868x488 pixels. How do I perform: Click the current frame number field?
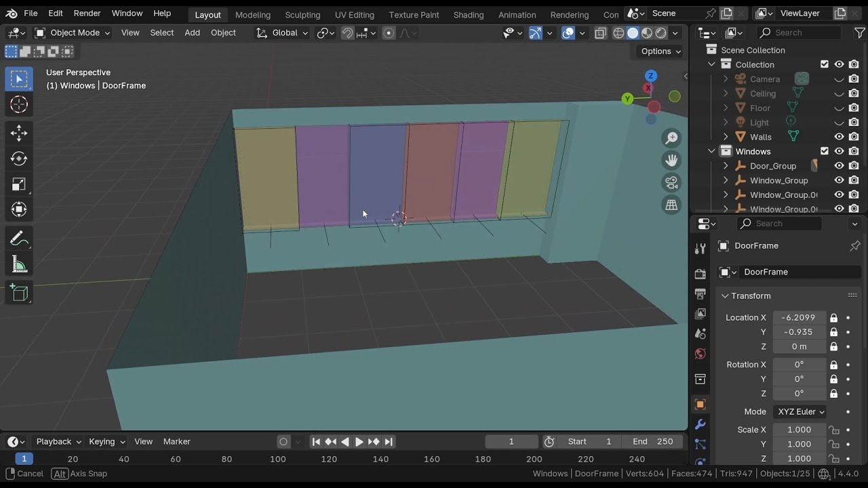point(511,441)
